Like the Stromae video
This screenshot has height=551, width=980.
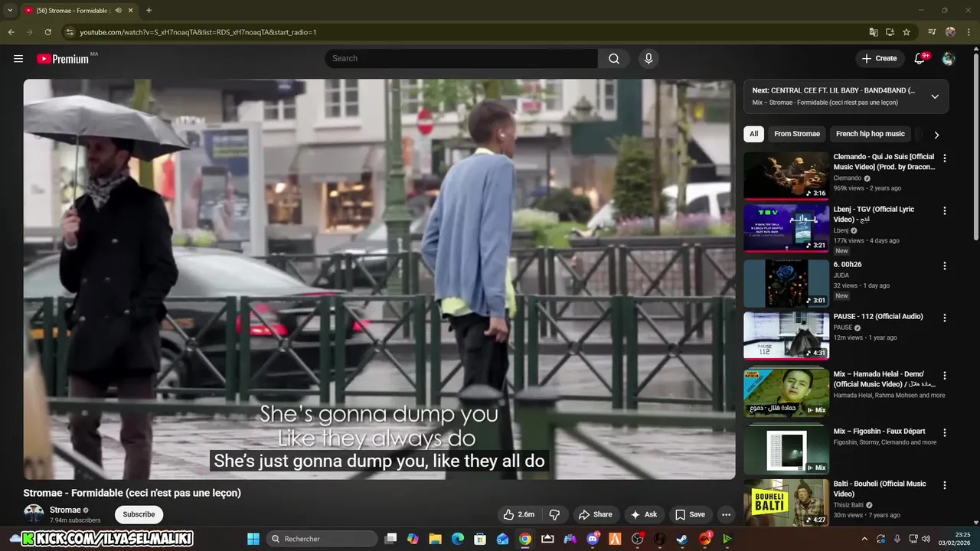click(x=518, y=514)
